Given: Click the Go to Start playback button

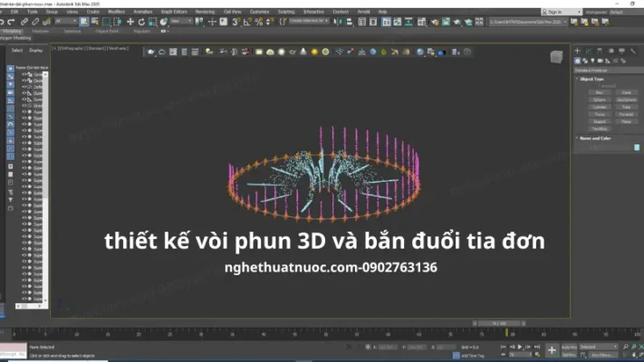Looking at the screenshot, I should point(503,348).
